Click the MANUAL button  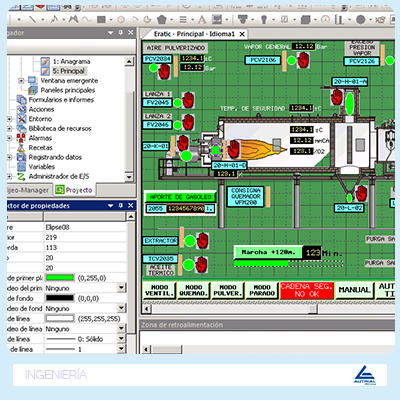[x=354, y=290]
